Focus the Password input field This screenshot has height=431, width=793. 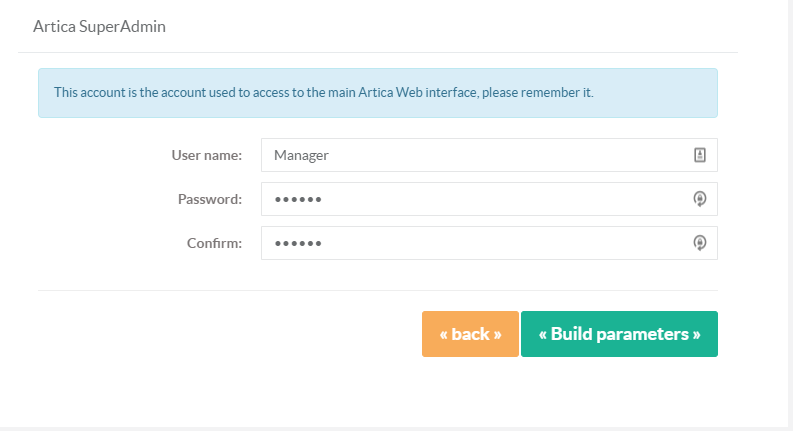[489, 199]
